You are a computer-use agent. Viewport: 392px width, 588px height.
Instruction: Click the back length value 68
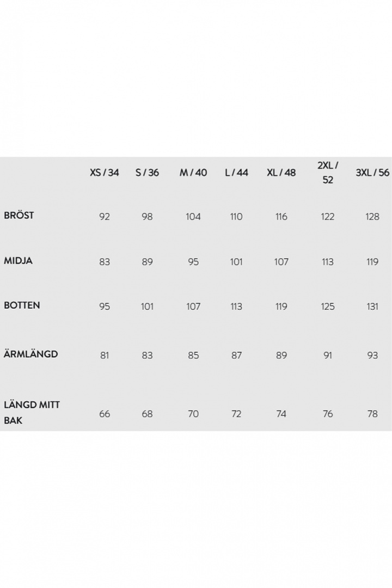(x=147, y=414)
